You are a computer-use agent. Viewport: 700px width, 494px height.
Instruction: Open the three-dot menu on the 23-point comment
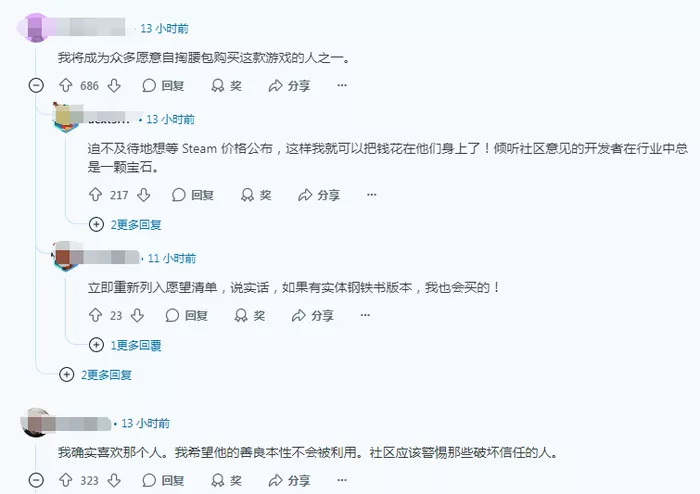click(x=365, y=315)
